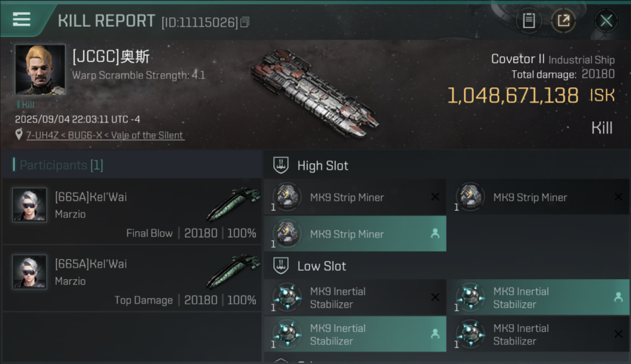Share the kill report externally
This screenshot has height=364, width=631.
point(563,21)
